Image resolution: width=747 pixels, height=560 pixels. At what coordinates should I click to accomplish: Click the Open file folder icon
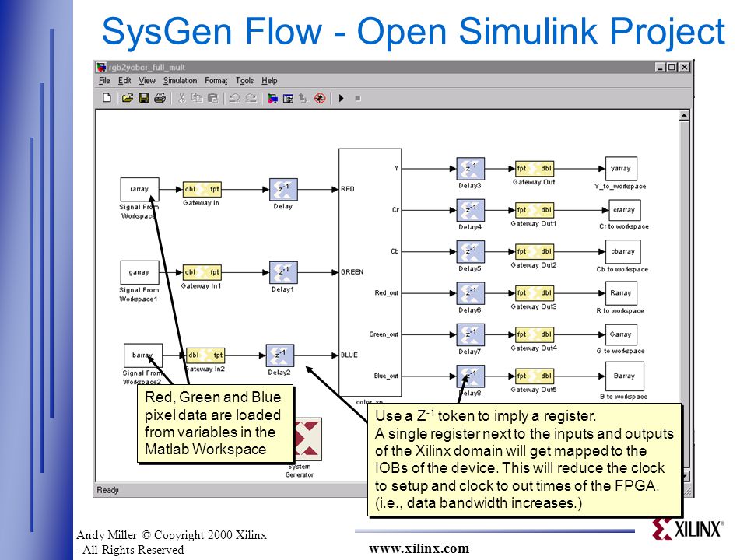point(127,98)
